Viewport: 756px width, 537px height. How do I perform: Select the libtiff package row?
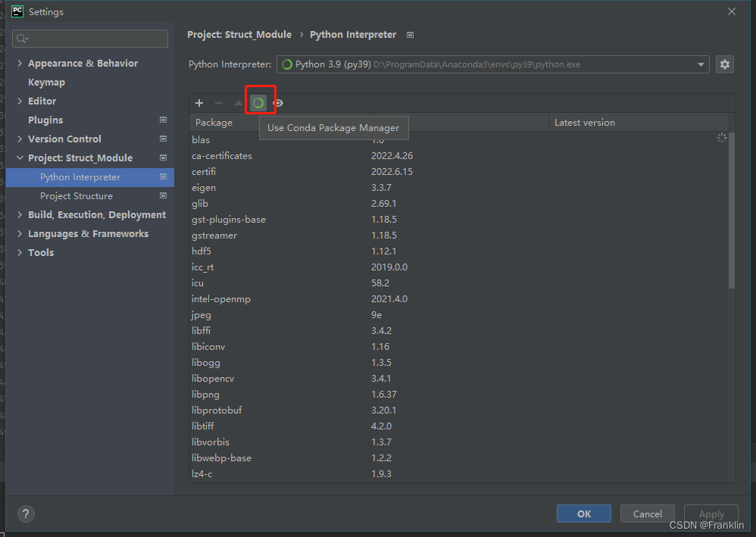[x=458, y=426]
